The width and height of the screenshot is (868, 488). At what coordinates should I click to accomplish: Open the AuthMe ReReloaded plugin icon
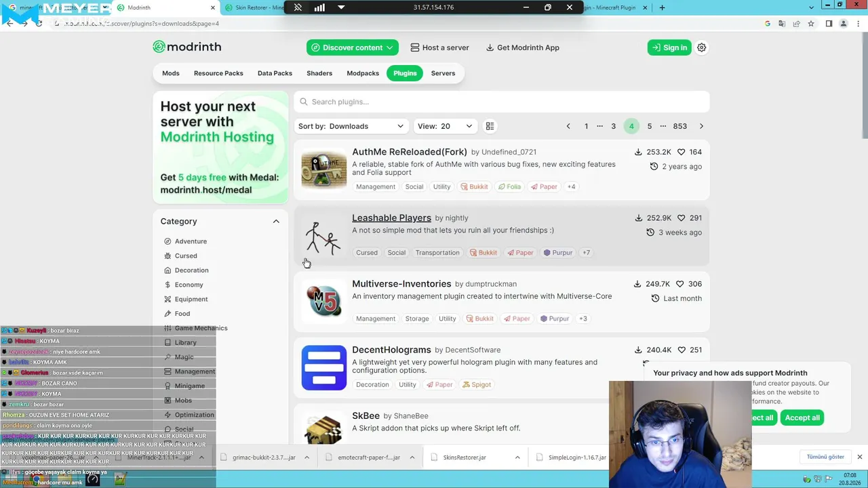tap(323, 169)
